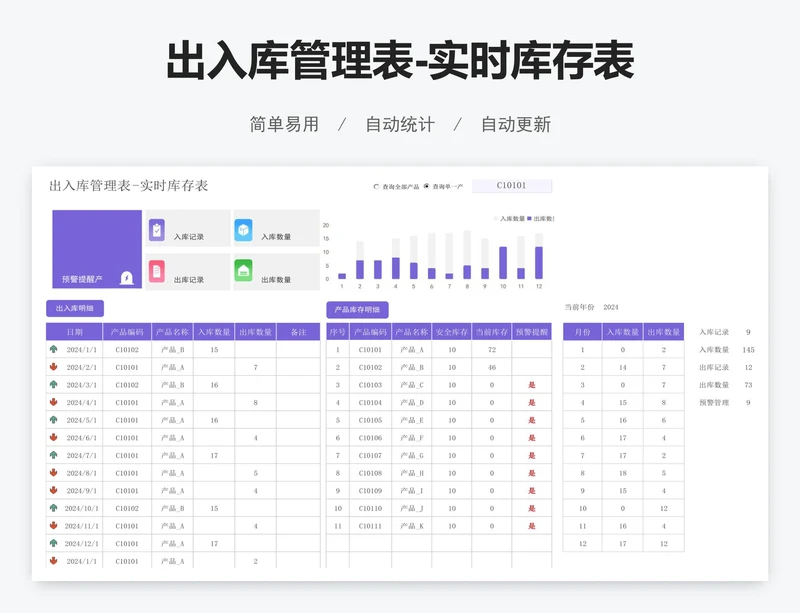This screenshot has height=613, width=800.
Task: Click the 产品_D name cell
Action: pyautogui.click(x=412, y=403)
